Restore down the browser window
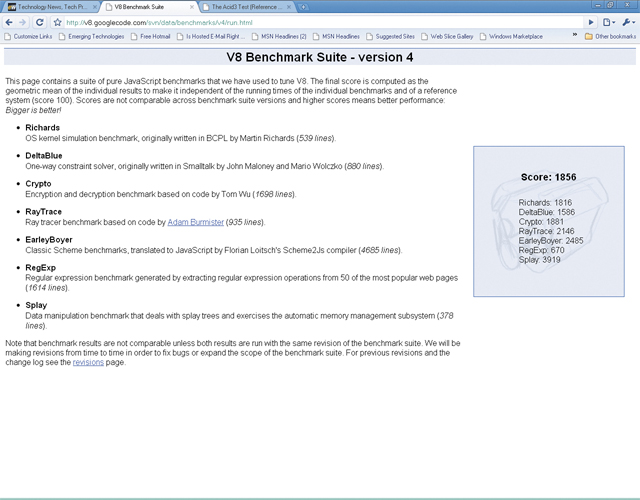This screenshot has width=640, height=500. point(611,5)
